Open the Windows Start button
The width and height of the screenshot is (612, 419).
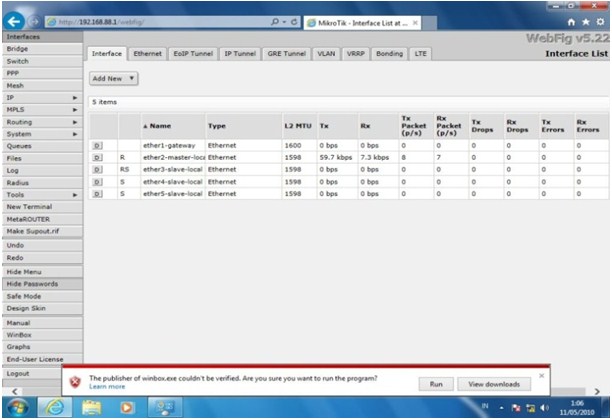coord(18,408)
